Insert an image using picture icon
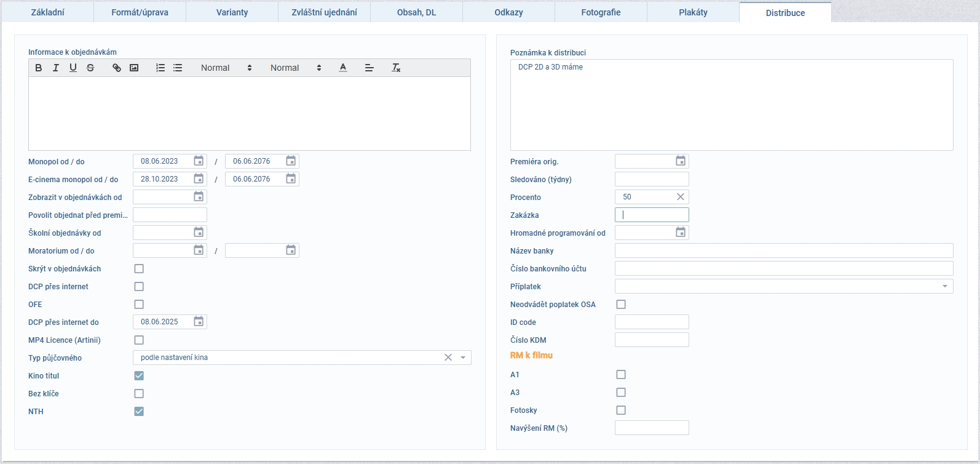This screenshot has height=464, width=980. [134, 68]
